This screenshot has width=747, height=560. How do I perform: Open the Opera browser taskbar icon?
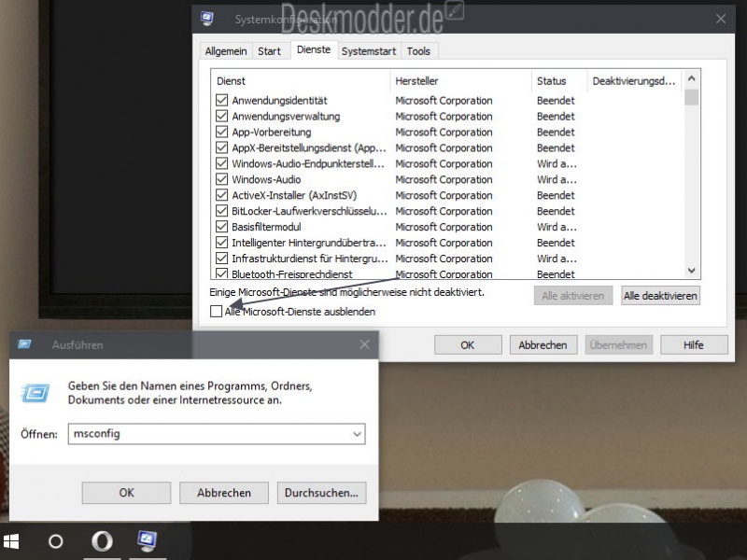coord(102,541)
